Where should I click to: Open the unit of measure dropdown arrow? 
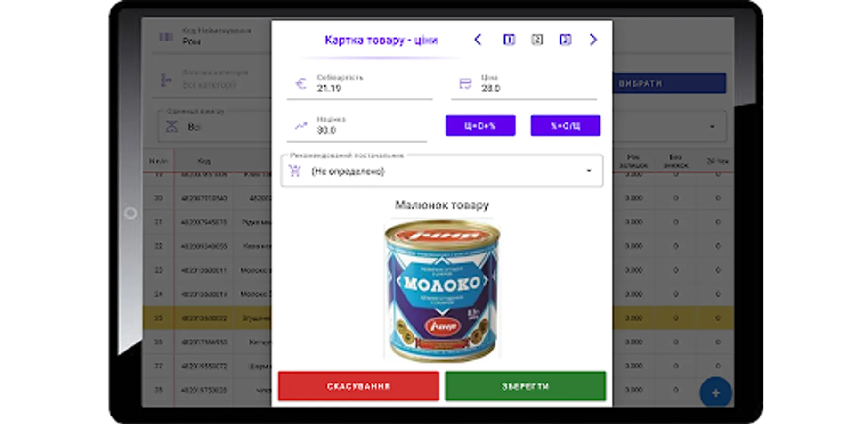[x=712, y=126]
